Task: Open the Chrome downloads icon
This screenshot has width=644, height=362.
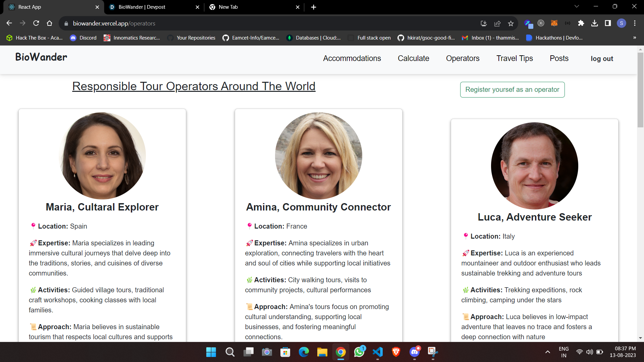Action: coord(594,23)
